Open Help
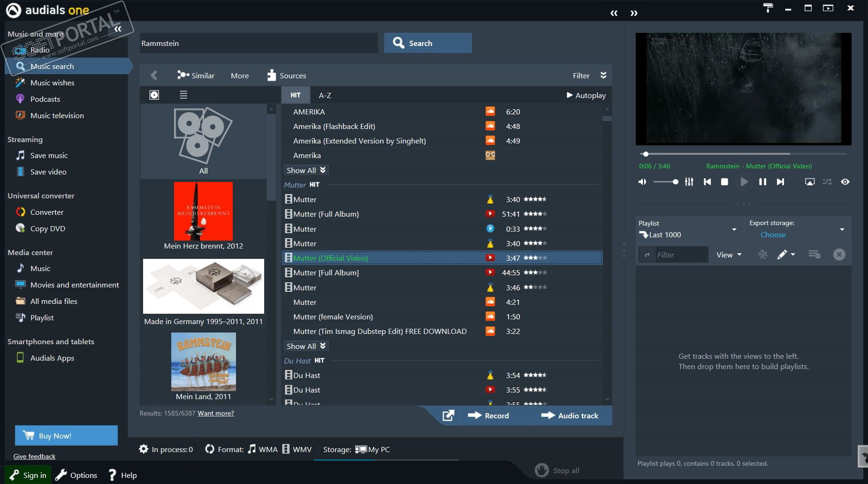Viewport: 868px width, 484px height. (122, 475)
